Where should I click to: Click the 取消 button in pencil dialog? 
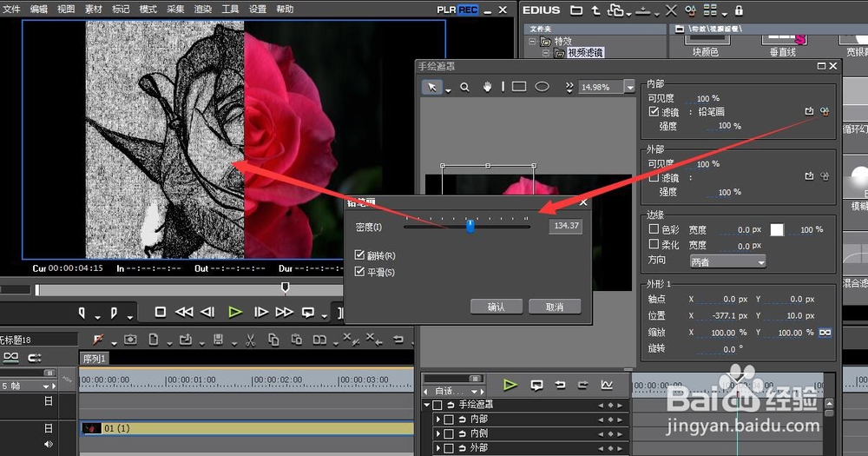(x=555, y=307)
